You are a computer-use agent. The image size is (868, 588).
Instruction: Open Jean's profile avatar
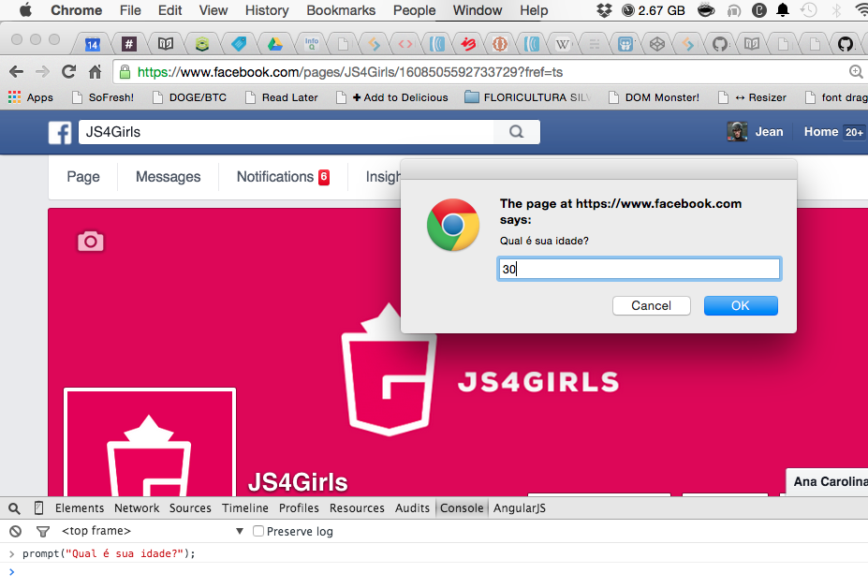(737, 132)
